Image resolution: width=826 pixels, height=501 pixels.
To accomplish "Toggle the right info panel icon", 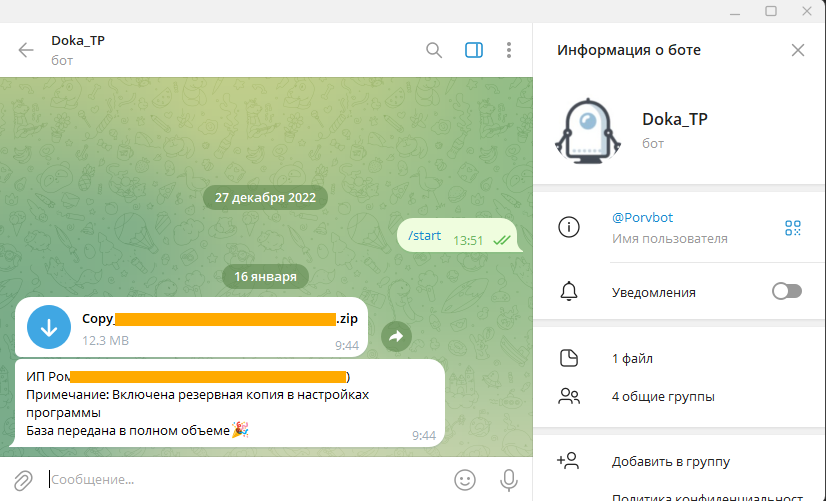I will point(474,50).
